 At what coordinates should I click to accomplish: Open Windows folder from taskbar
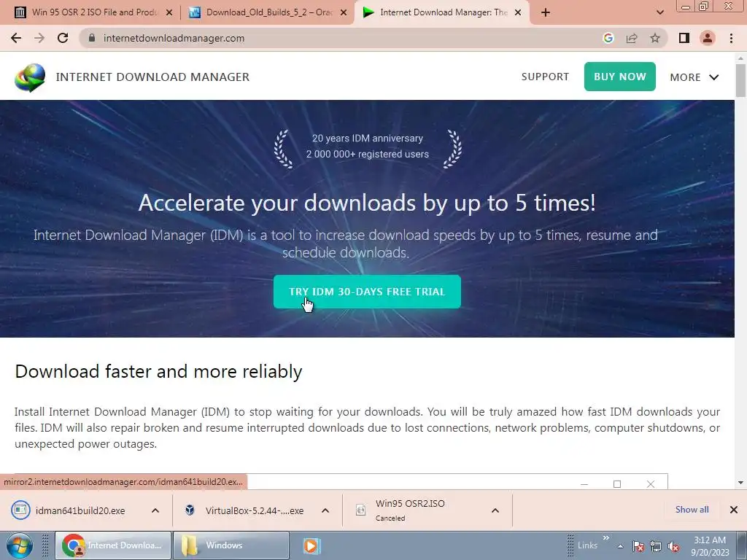pyautogui.click(x=231, y=545)
